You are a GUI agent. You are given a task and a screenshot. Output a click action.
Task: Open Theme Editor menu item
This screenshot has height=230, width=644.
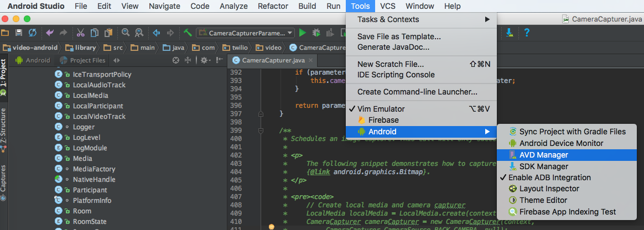point(567,201)
